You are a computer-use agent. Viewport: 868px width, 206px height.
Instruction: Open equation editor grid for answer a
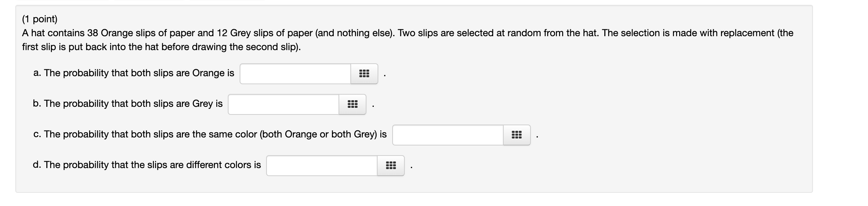coord(364,74)
